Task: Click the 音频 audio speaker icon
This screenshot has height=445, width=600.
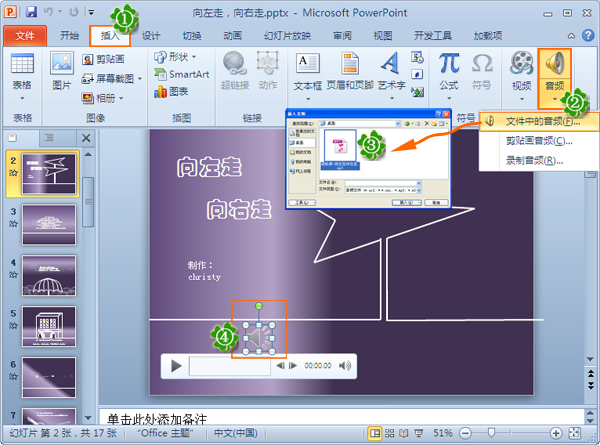Action: point(554,64)
